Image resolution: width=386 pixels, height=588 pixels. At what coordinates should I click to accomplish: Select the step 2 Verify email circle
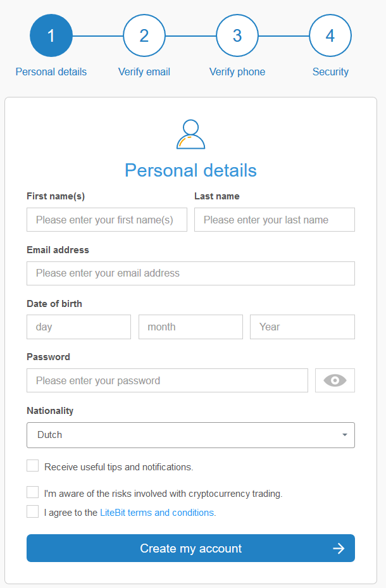[x=144, y=35]
